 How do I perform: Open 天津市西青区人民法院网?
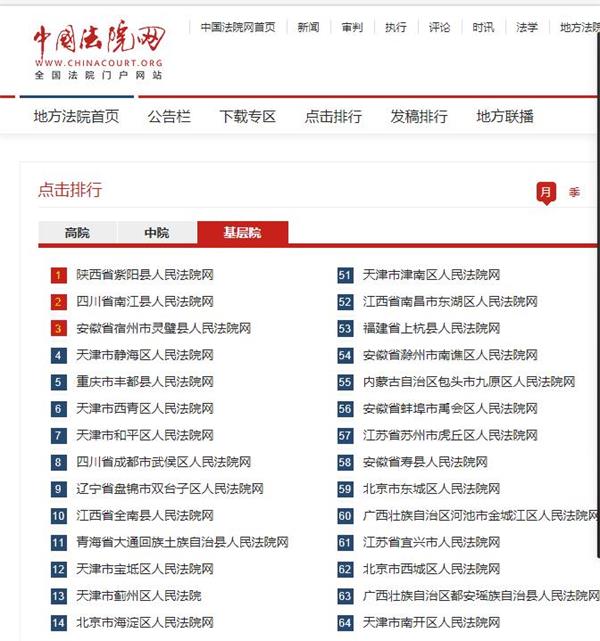145,408
